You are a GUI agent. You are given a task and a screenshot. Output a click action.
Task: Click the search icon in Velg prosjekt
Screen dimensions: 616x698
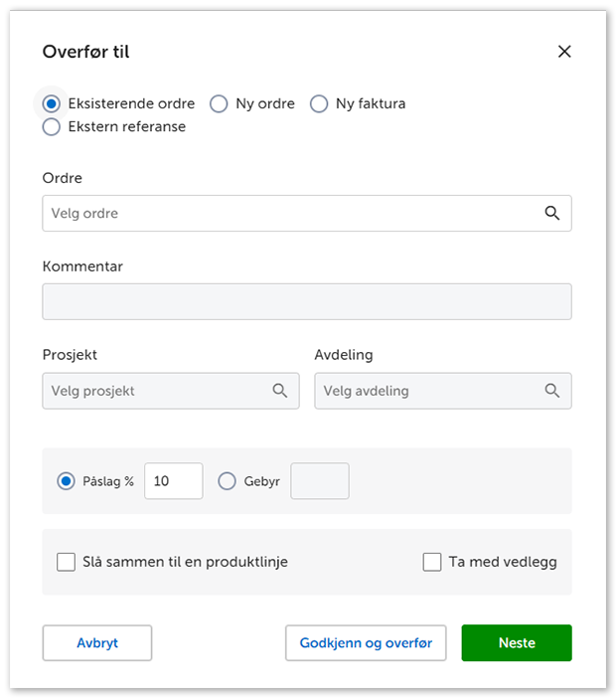coord(280,391)
